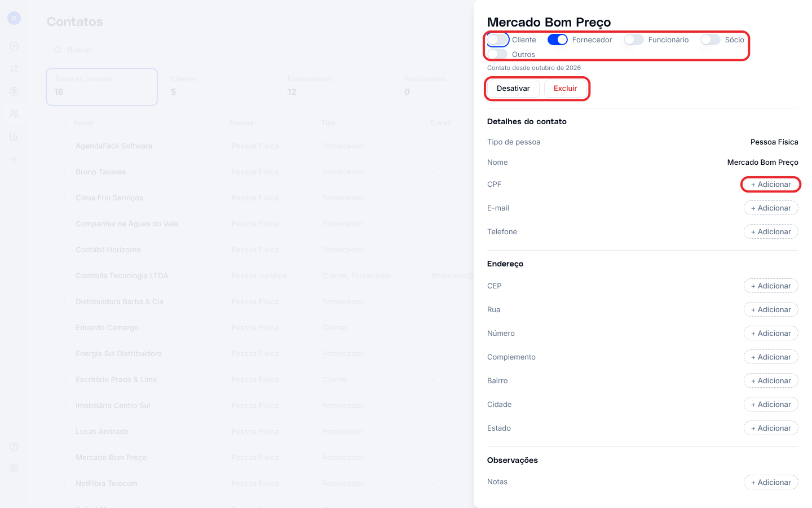
Task: Click the search magnifier icon
Action: pos(58,50)
